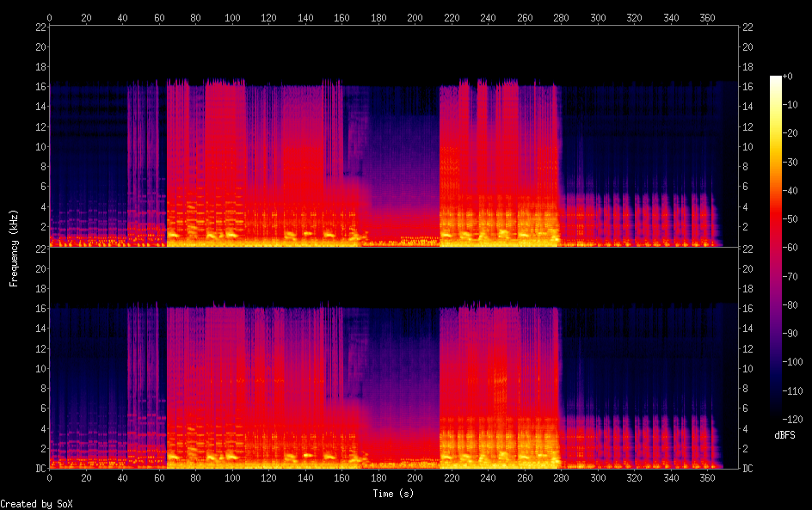
Task: Click the "Frequency (kHz)" axis title
Action: (x=14, y=248)
